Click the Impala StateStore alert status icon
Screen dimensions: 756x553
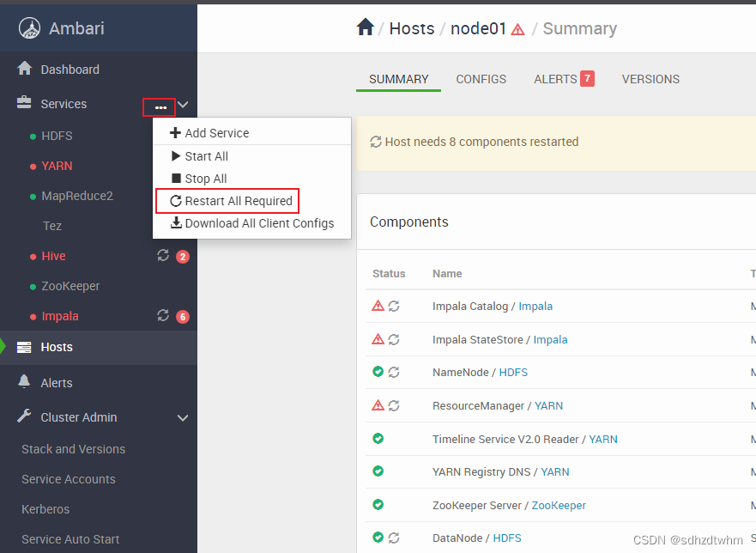[378, 339]
